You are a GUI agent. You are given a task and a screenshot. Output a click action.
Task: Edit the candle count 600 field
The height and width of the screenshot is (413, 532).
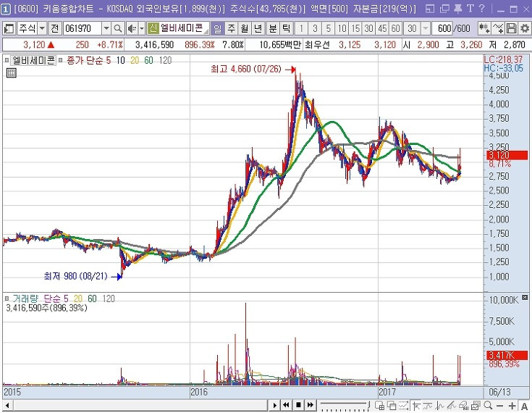click(443, 28)
